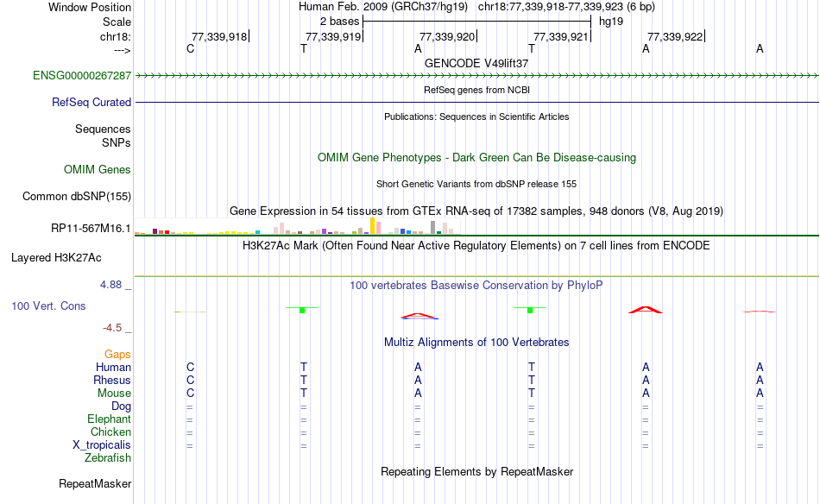This screenshot has width=820, height=504.
Task: Click the Mouse species label
Action: pyautogui.click(x=114, y=394)
